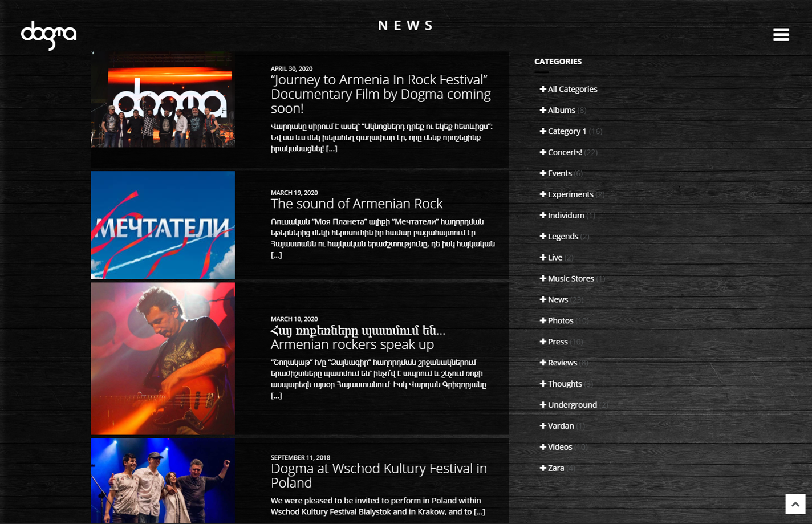This screenshot has height=524, width=812.
Task: Select the Individum category
Action: tap(566, 216)
